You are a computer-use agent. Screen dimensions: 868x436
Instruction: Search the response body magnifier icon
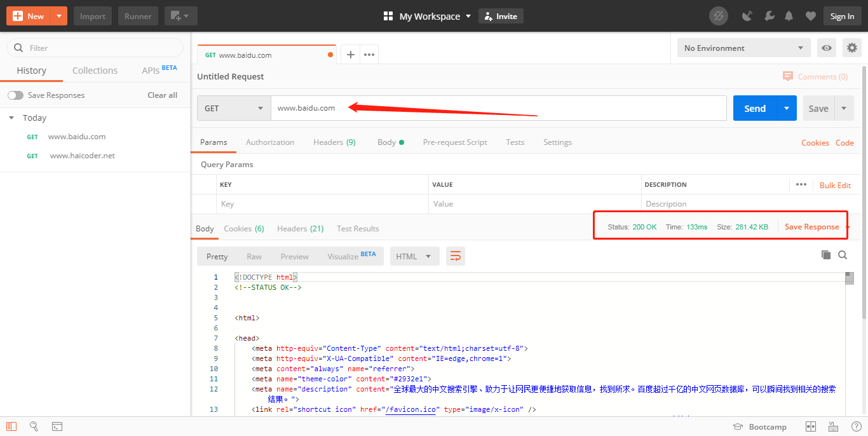click(x=843, y=255)
